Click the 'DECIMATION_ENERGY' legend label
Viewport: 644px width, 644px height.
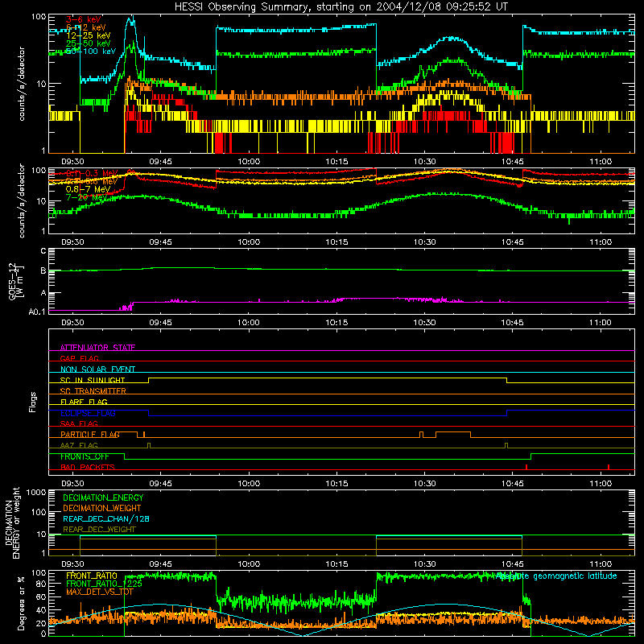[103, 497]
